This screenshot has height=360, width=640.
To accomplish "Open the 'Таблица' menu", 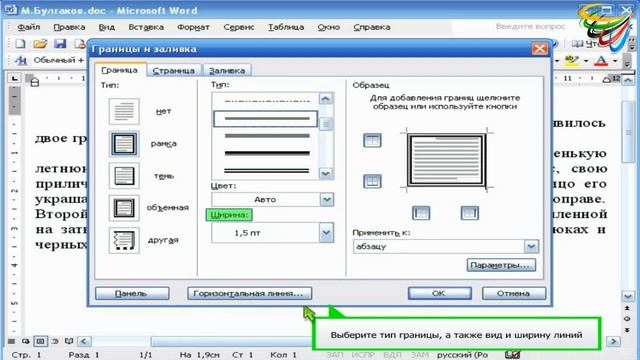I will coord(286,27).
